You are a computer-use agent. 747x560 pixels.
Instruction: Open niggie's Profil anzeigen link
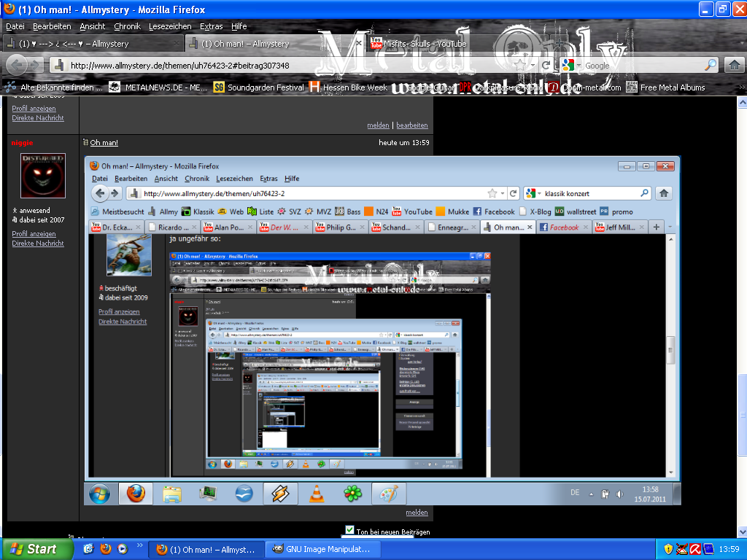coord(34,234)
